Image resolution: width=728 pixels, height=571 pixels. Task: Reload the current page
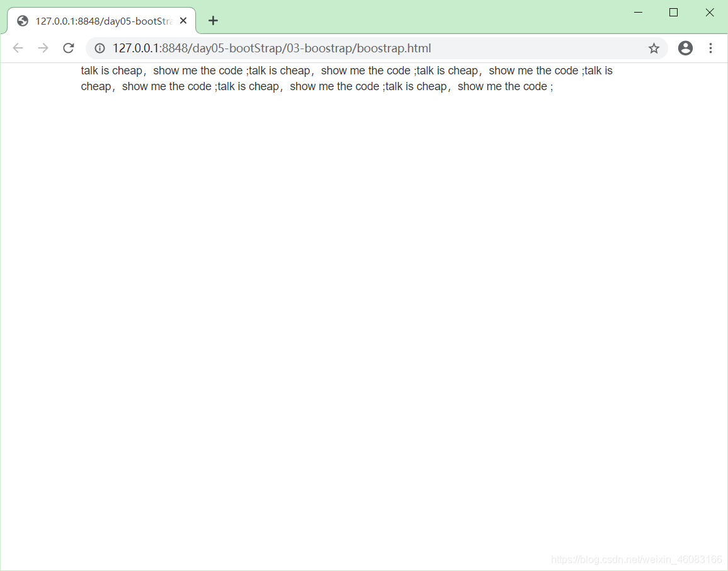[x=69, y=49]
